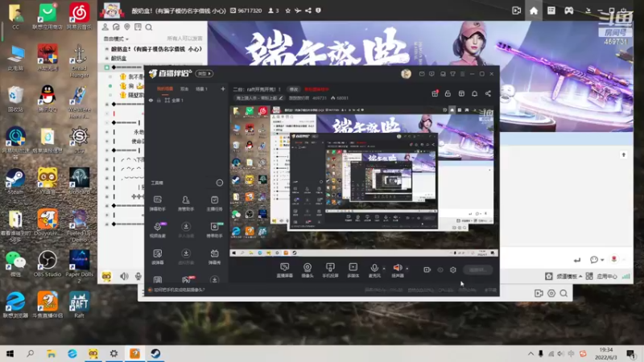Click the 修改 button beside the stream title
644x362 pixels.
pos(294,89)
